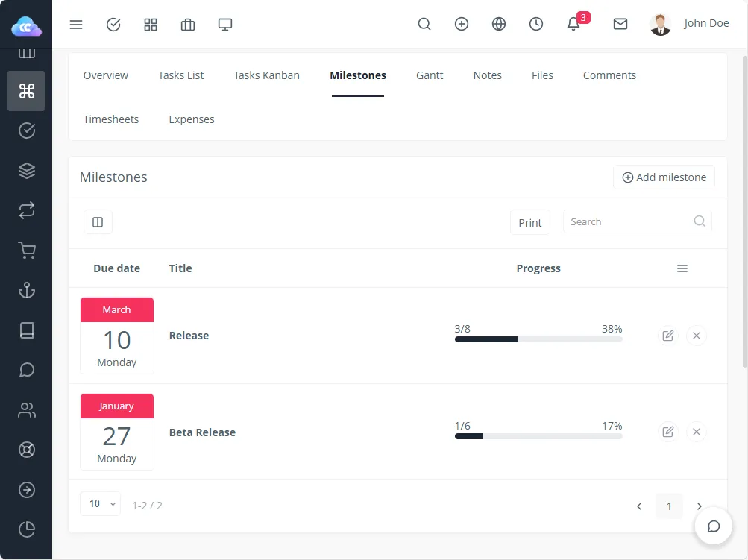Click the clock timer icon

(x=536, y=24)
